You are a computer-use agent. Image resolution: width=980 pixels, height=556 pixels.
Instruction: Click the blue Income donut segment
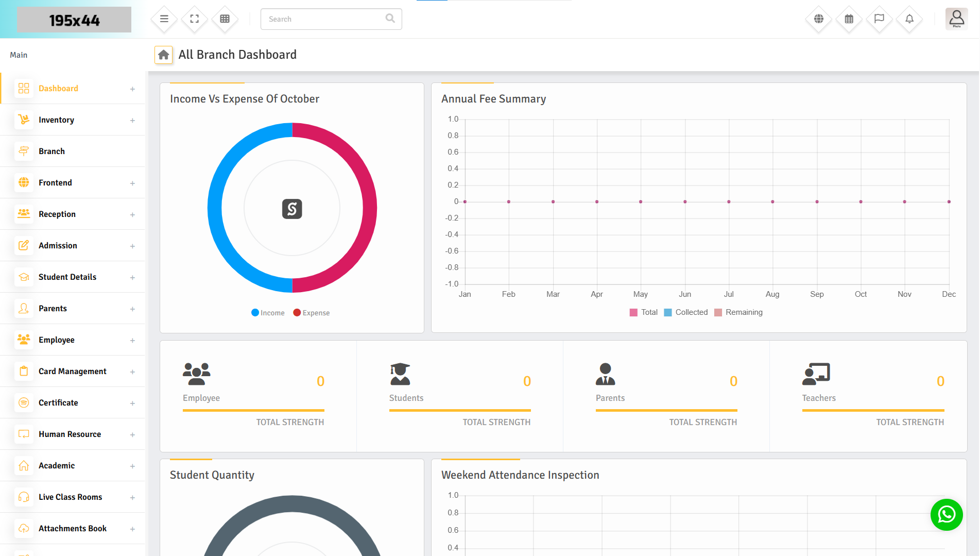tap(215, 208)
